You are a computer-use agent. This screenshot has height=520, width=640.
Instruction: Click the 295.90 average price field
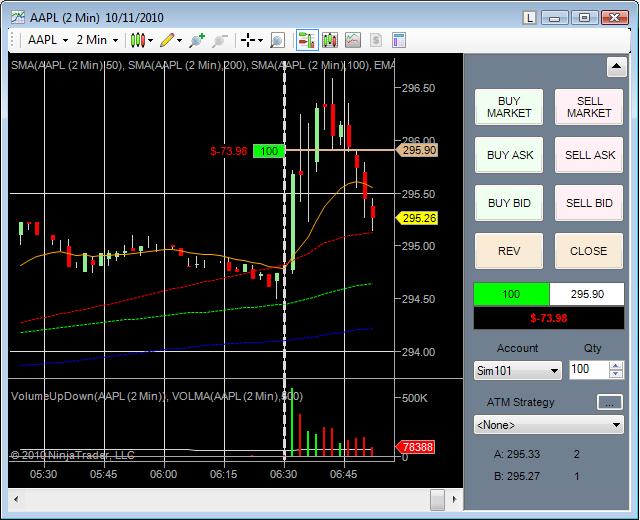tap(587, 294)
